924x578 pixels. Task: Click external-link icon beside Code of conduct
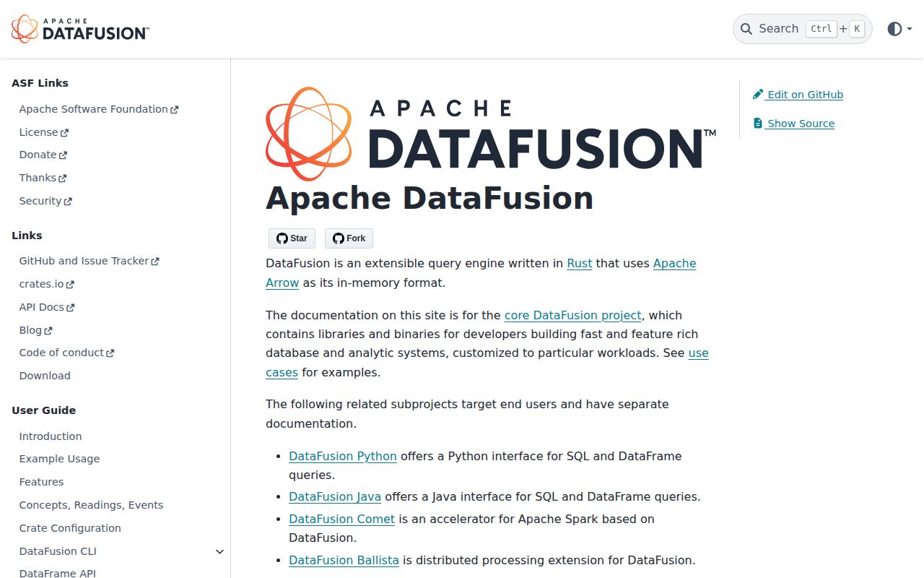pyautogui.click(x=110, y=353)
